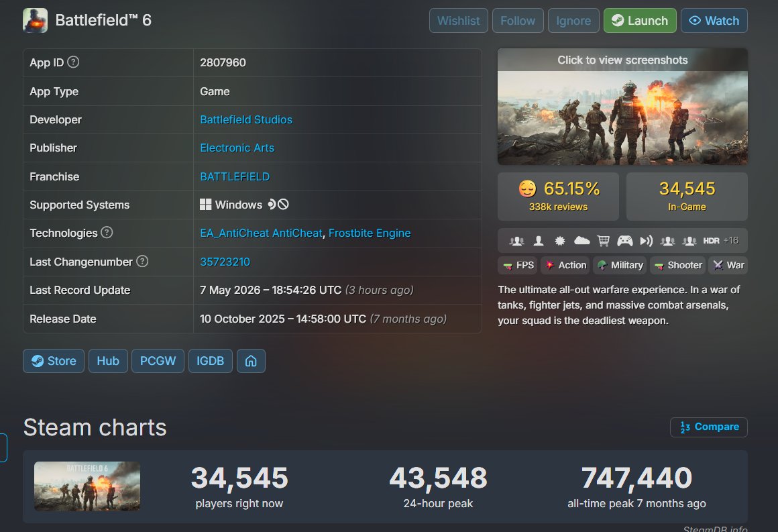Open the Electronic Arts publisher link
The width and height of the screenshot is (778, 532).
[x=237, y=148]
